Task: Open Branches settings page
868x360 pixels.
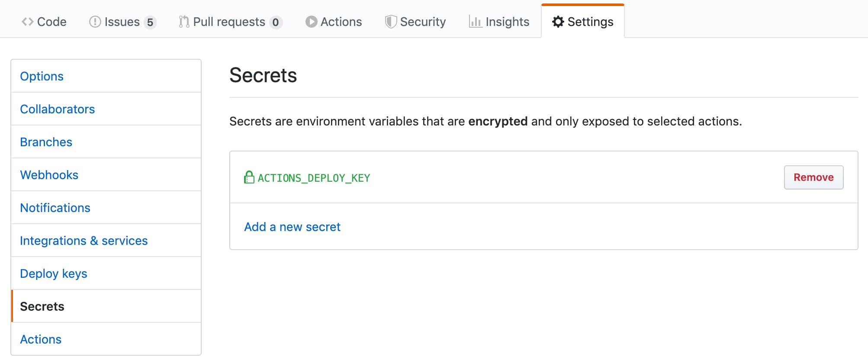Action: point(46,142)
